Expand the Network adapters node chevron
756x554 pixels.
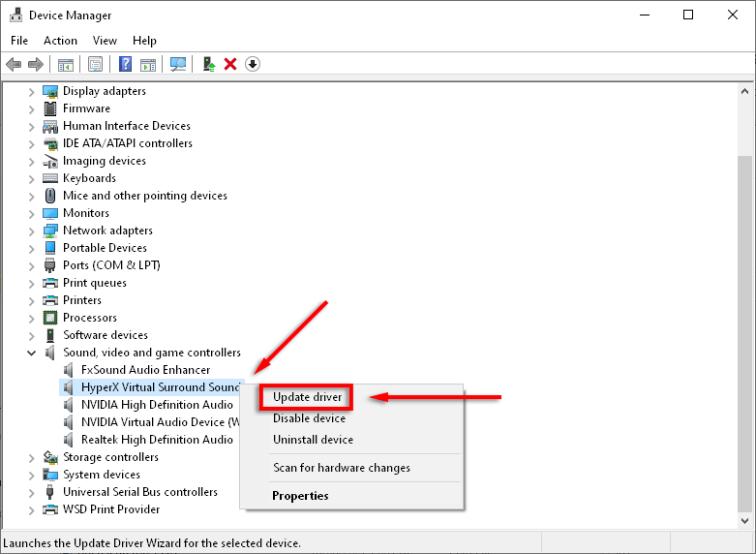(31, 231)
